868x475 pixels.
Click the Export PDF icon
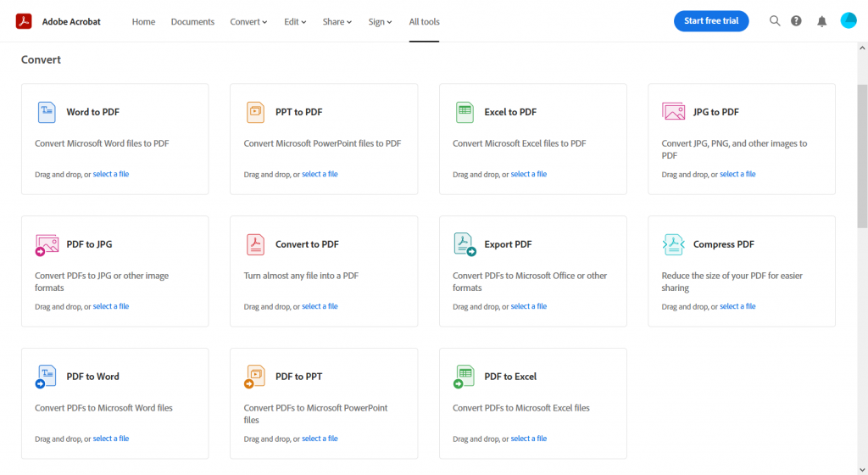[x=465, y=244]
